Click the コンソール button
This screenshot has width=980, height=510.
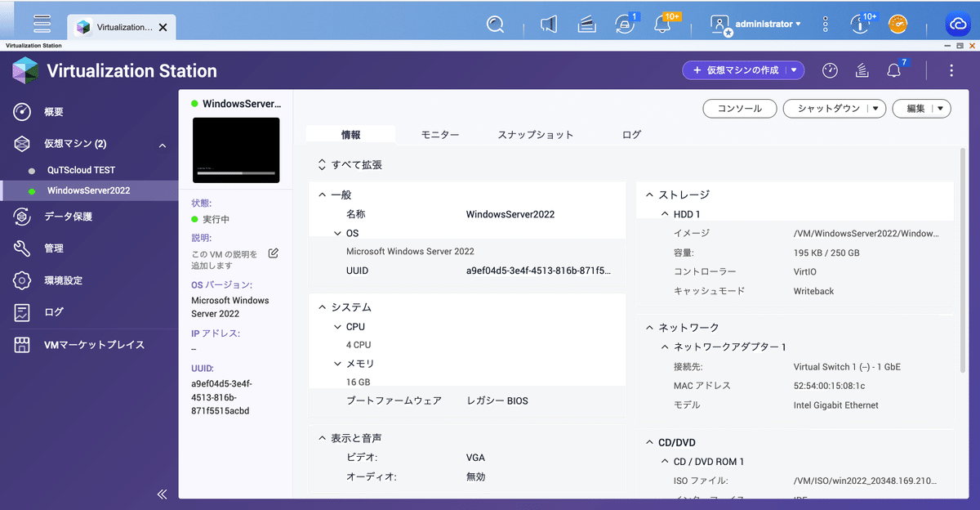click(x=739, y=108)
